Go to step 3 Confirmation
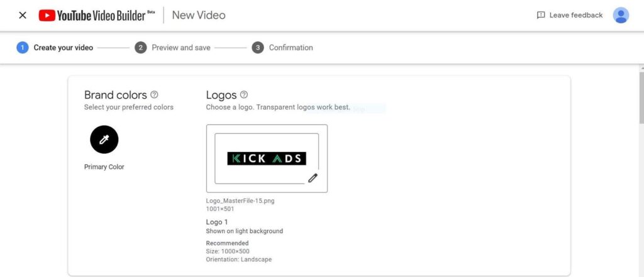 tap(282, 48)
